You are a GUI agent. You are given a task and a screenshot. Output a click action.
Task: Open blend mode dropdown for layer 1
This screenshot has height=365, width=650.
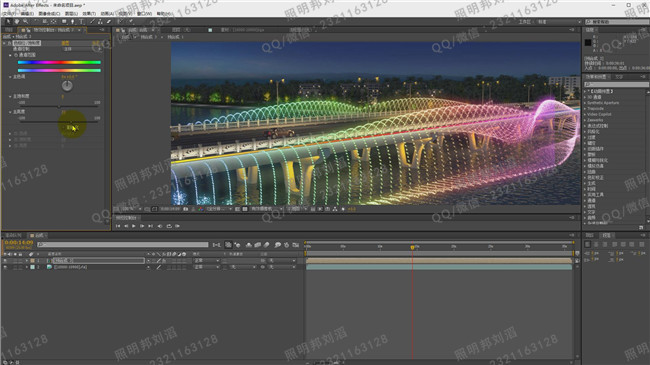click(206, 260)
